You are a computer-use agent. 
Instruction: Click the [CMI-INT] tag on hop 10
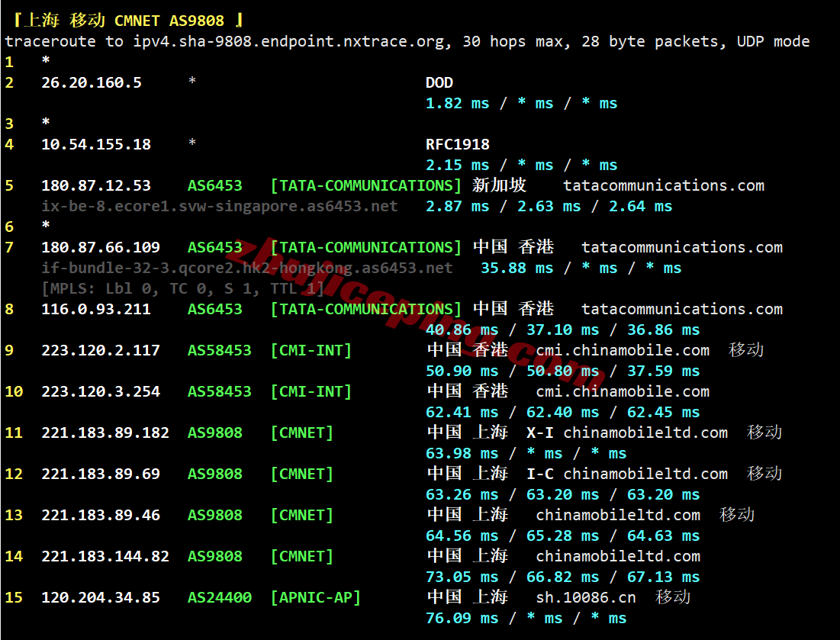(x=311, y=391)
